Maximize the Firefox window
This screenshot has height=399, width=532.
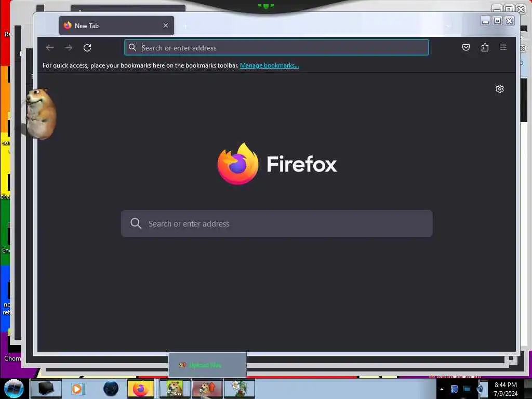coord(497,21)
